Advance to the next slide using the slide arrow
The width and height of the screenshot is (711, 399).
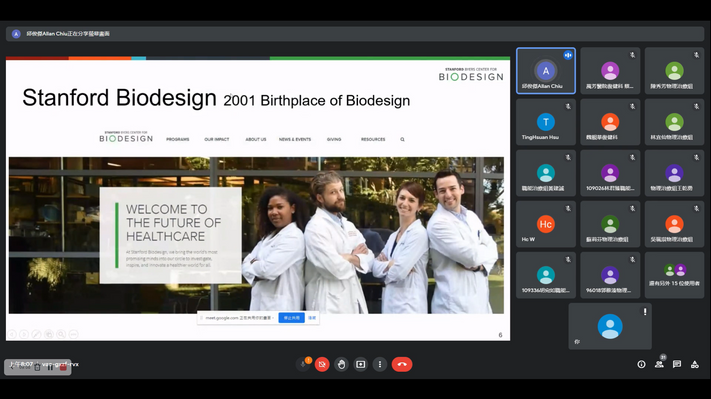(x=24, y=334)
